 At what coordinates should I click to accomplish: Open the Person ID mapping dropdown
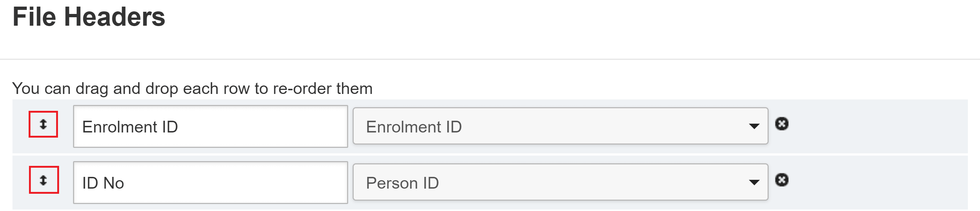[560, 182]
